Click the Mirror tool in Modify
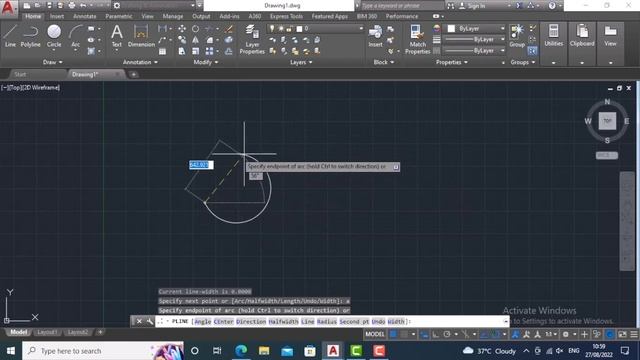Viewport: 640px width, 360px height. [x=196, y=40]
